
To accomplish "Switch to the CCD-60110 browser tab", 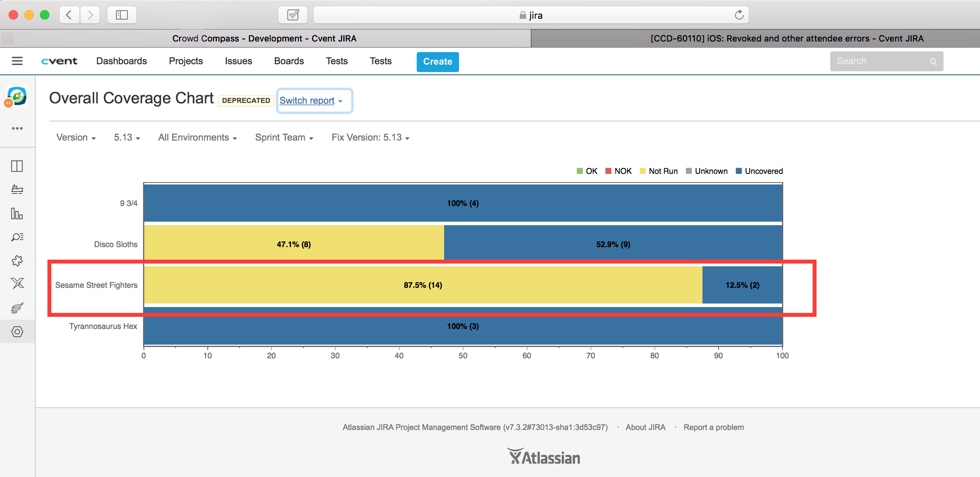I will coord(787,38).
